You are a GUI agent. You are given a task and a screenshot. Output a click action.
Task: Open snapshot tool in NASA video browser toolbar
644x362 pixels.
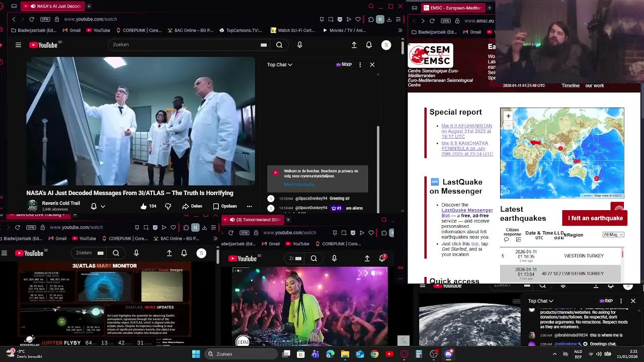[x=331, y=19]
